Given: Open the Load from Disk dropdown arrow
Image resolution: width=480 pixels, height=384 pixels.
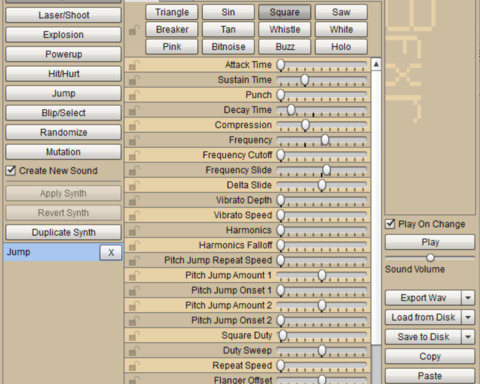Looking at the screenshot, I should (x=468, y=317).
